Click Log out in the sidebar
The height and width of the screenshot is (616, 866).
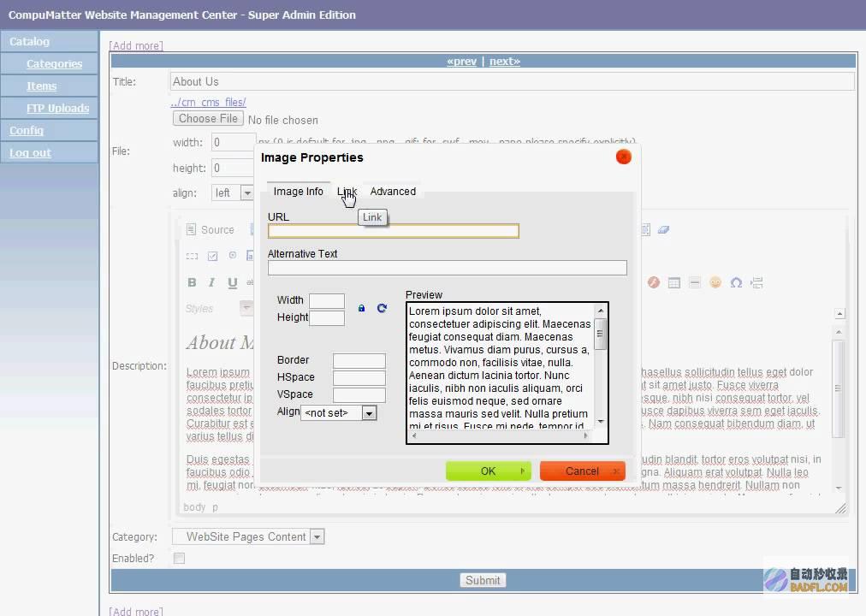tap(30, 153)
